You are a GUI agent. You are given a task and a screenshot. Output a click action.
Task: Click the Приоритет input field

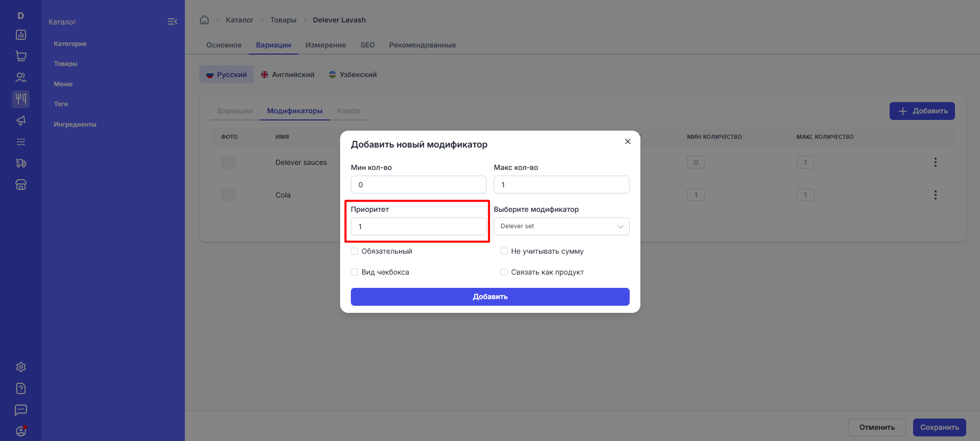[418, 227]
